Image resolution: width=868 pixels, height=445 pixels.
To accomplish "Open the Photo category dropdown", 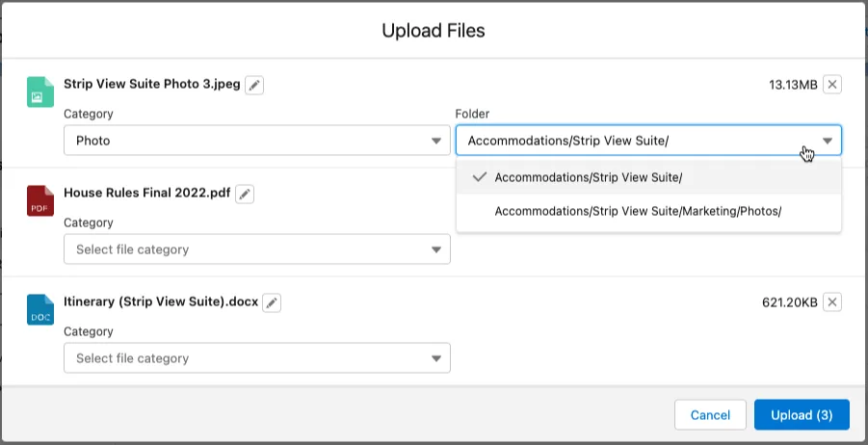I will pyautogui.click(x=256, y=141).
